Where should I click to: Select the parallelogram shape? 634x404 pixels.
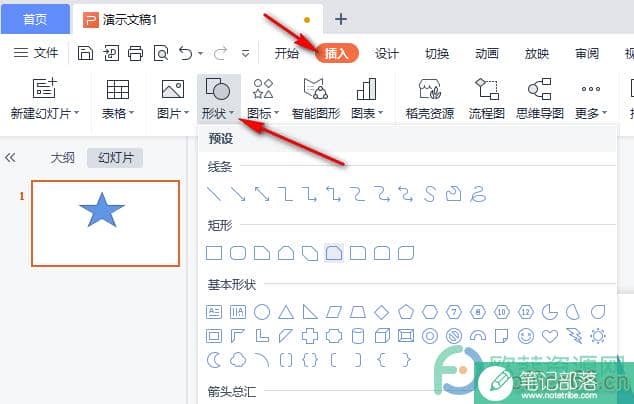334,312
